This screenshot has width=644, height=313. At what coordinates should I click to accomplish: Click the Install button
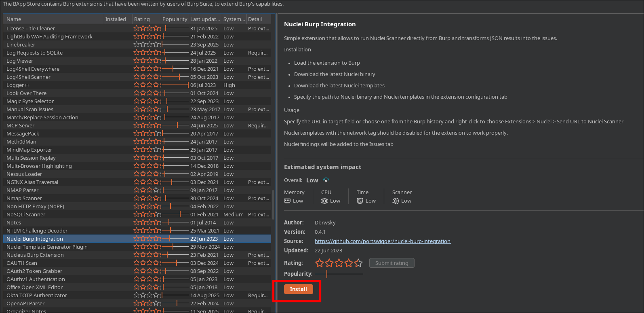coord(298,289)
